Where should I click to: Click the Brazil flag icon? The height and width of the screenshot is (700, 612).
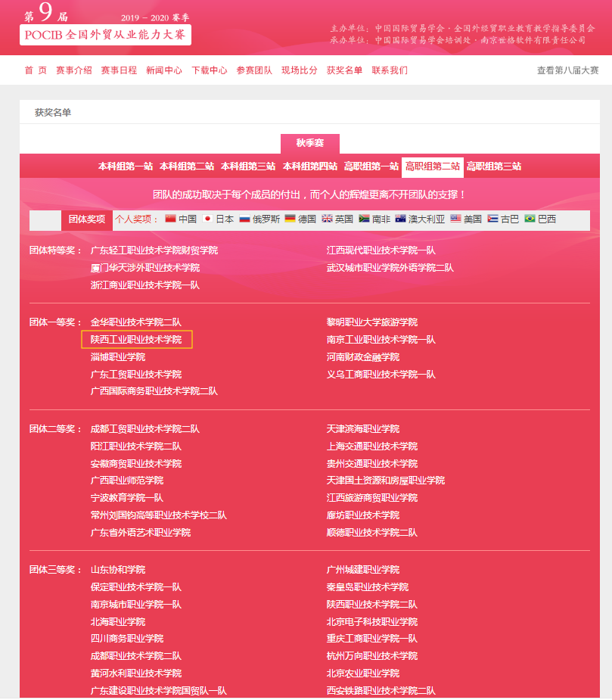pos(530,219)
